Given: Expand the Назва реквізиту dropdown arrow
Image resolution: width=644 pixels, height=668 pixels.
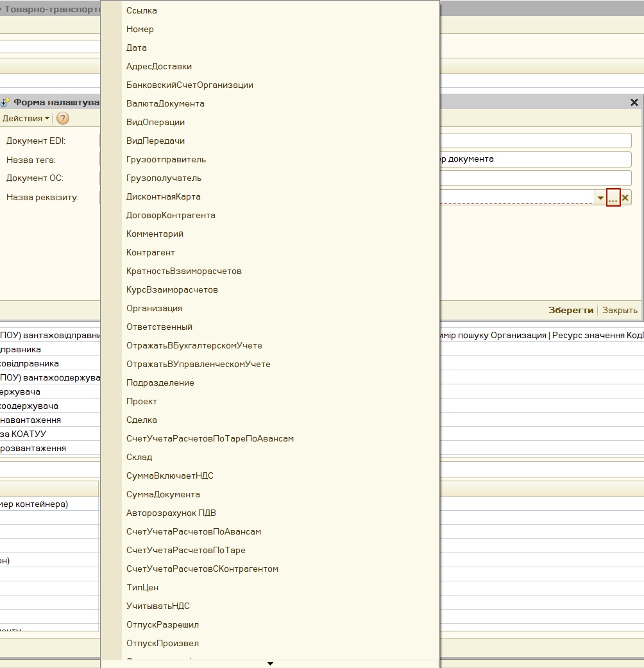Looking at the screenshot, I should (600, 198).
